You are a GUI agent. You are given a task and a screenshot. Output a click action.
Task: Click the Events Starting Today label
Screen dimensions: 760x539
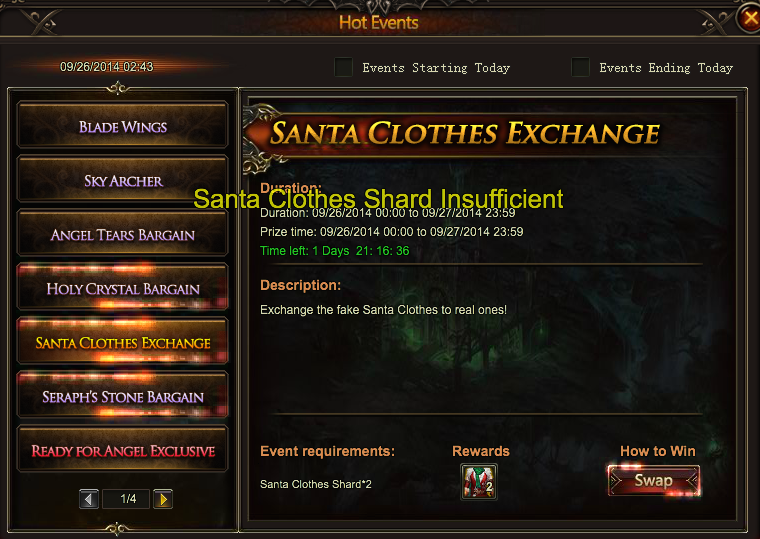[x=436, y=68]
